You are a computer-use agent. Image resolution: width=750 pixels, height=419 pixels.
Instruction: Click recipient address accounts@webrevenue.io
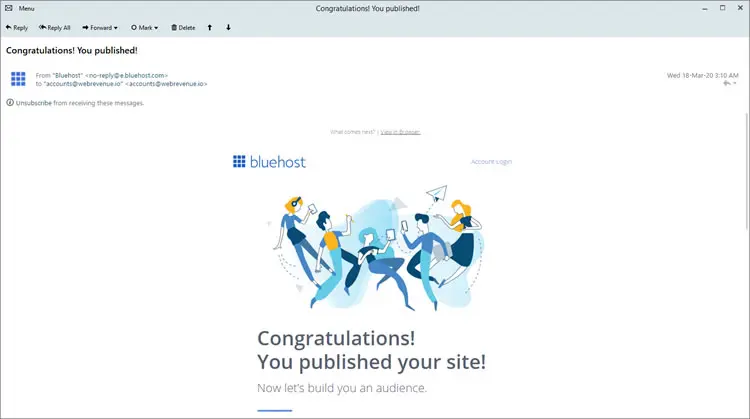166,84
